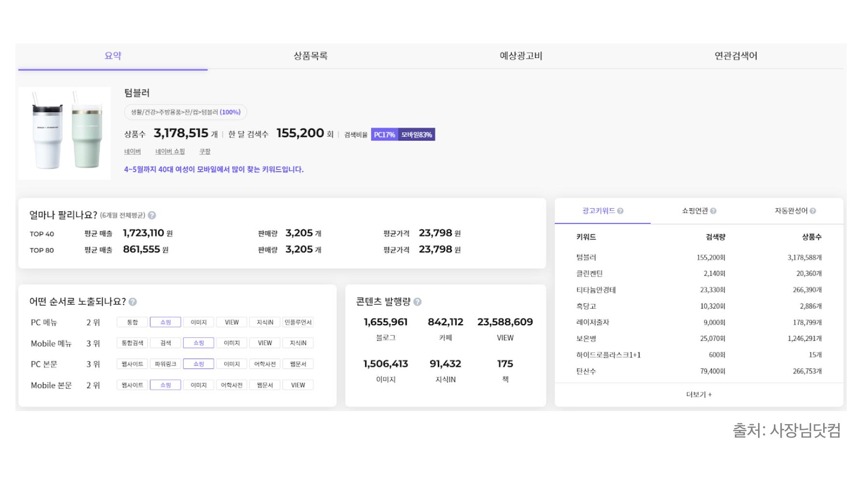Screen dimensions: 868x482
Task: Select 통합검색 chip in Mobile 메뉴 row
Action: (132, 343)
